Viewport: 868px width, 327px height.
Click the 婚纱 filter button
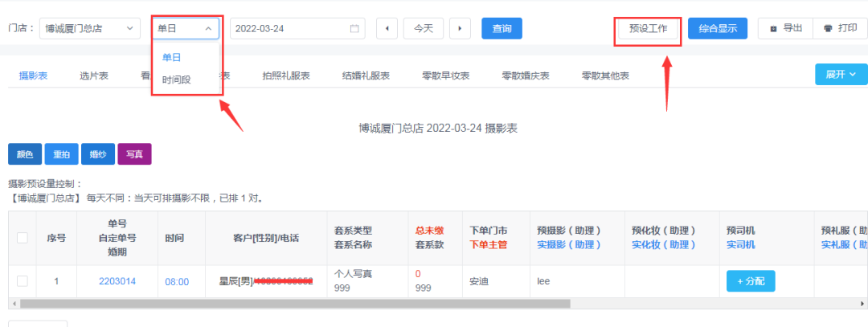tap(98, 154)
